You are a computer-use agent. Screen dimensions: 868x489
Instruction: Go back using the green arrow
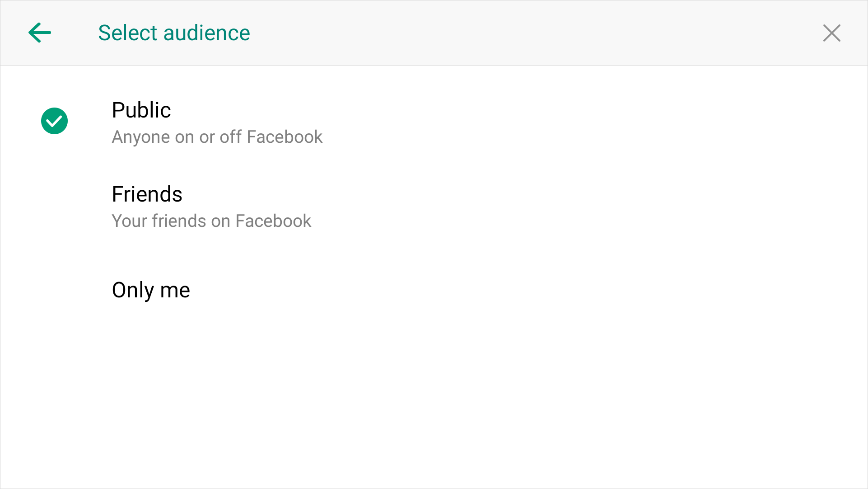coord(40,33)
